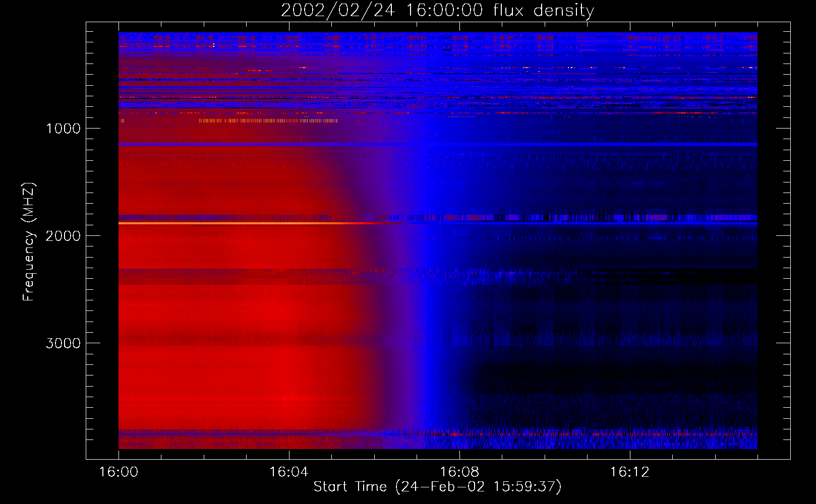Click the 16:12 time tick label

coord(630,472)
